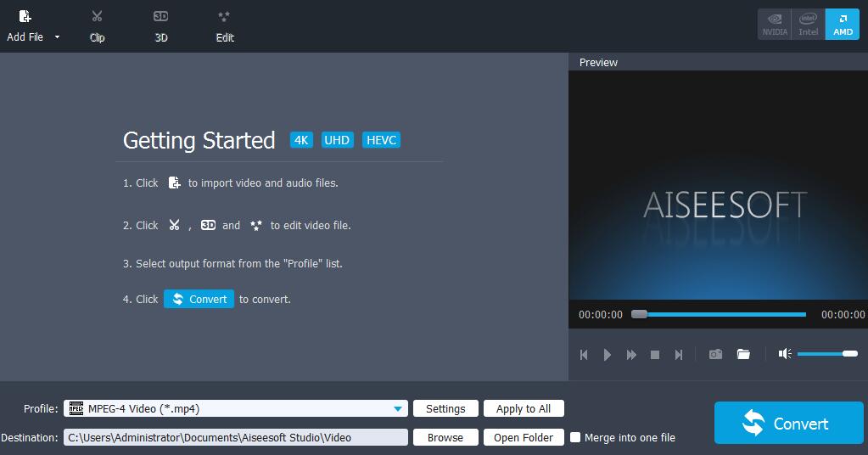Open the snapshot folder icon
868x455 pixels.
743,354
